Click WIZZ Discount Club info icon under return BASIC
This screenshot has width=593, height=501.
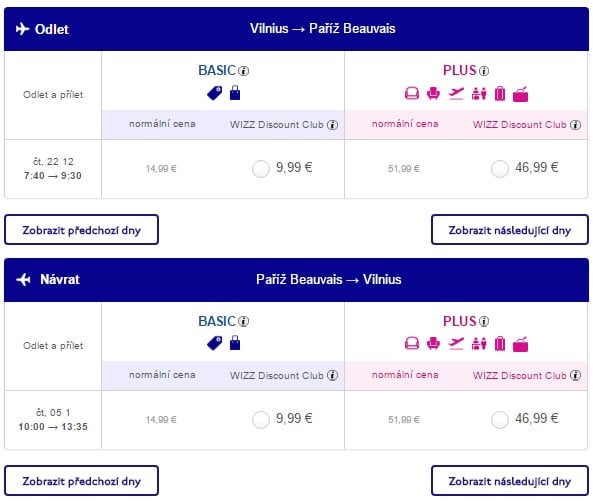tap(332, 375)
